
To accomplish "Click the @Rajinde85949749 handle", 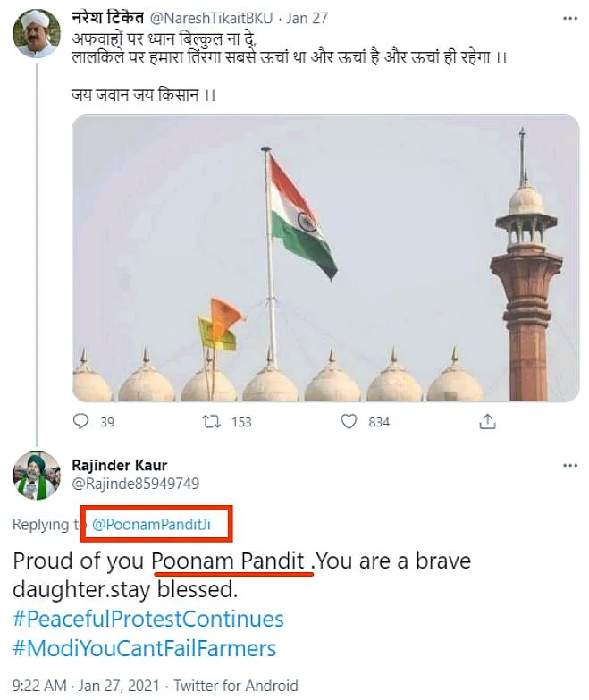I will point(134,484).
